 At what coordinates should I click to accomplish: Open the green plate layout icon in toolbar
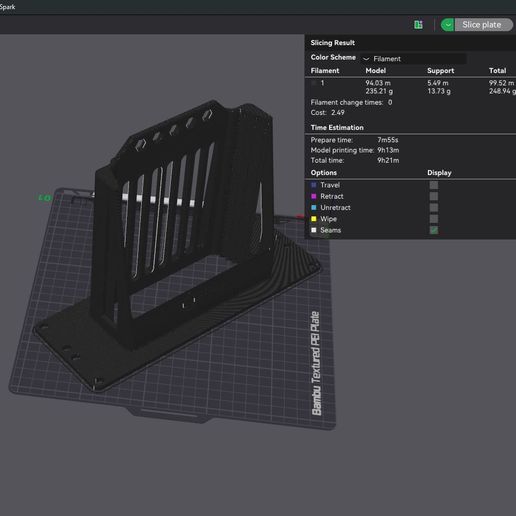[418, 25]
